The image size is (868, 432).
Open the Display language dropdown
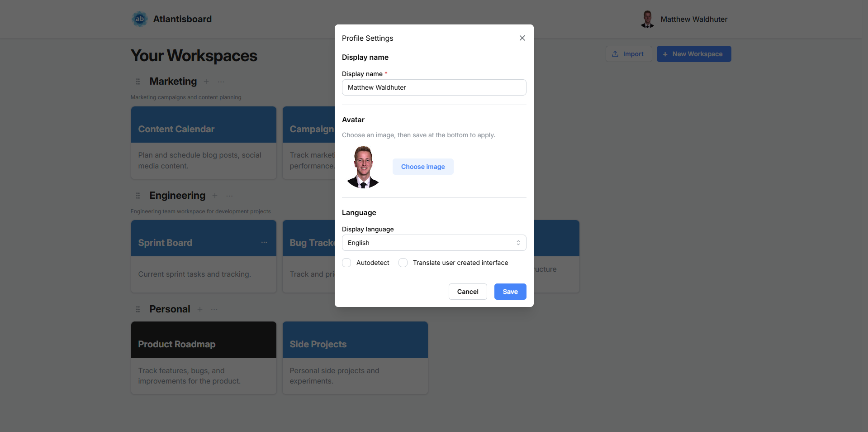coord(434,243)
